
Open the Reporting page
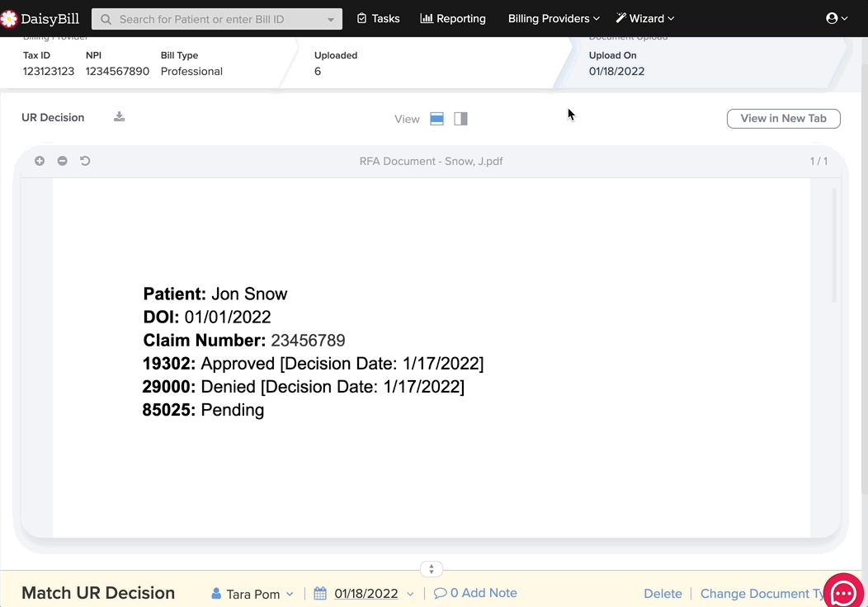[x=453, y=19]
